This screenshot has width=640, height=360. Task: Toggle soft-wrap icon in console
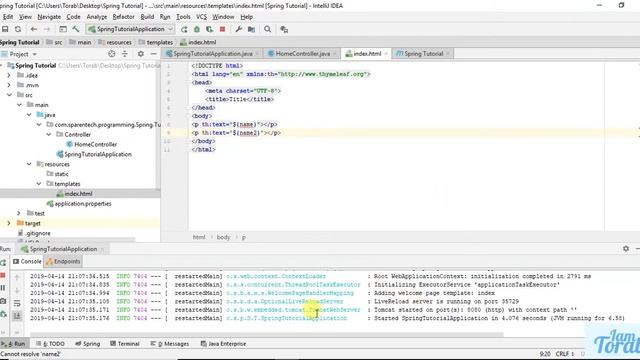tap(17, 303)
